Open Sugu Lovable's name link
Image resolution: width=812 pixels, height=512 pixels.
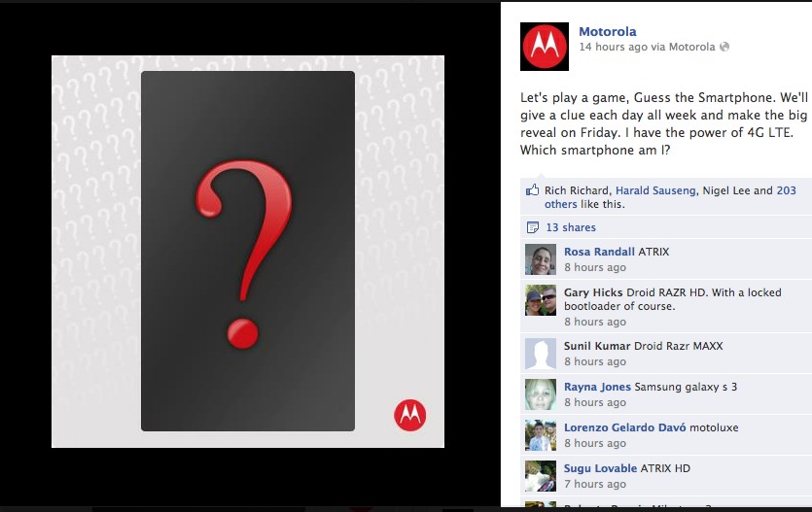(x=600, y=468)
